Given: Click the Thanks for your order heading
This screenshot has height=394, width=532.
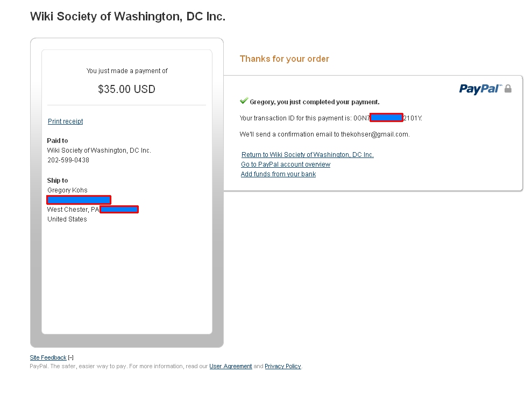Looking at the screenshot, I should coord(284,59).
